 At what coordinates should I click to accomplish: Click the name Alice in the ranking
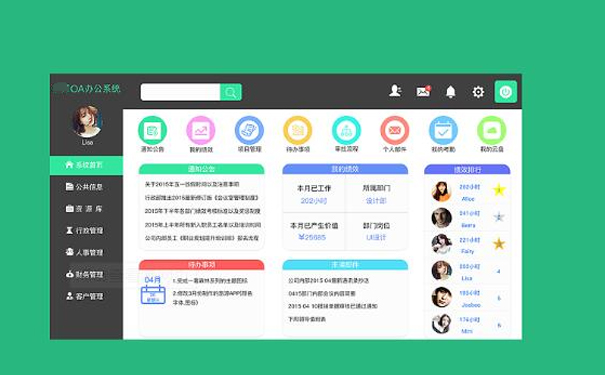pos(468,199)
